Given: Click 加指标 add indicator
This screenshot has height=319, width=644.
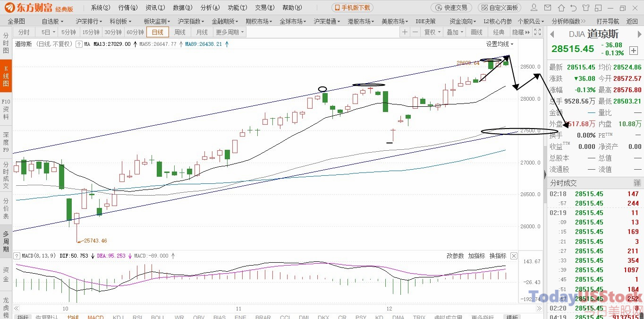Looking at the screenshot, I should click(476, 256).
